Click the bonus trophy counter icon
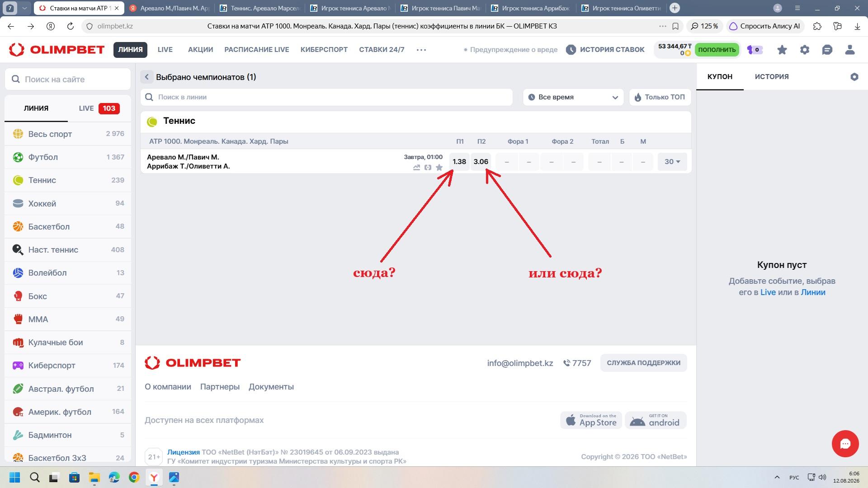 tap(754, 50)
